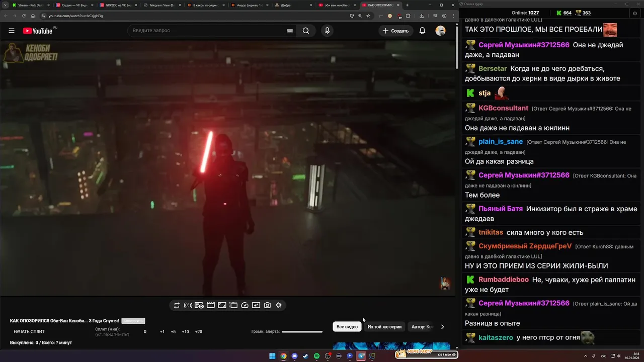Click the playback speed gauge icon
The height and width of the screenshot is (362, 644).
pos(245,305)
